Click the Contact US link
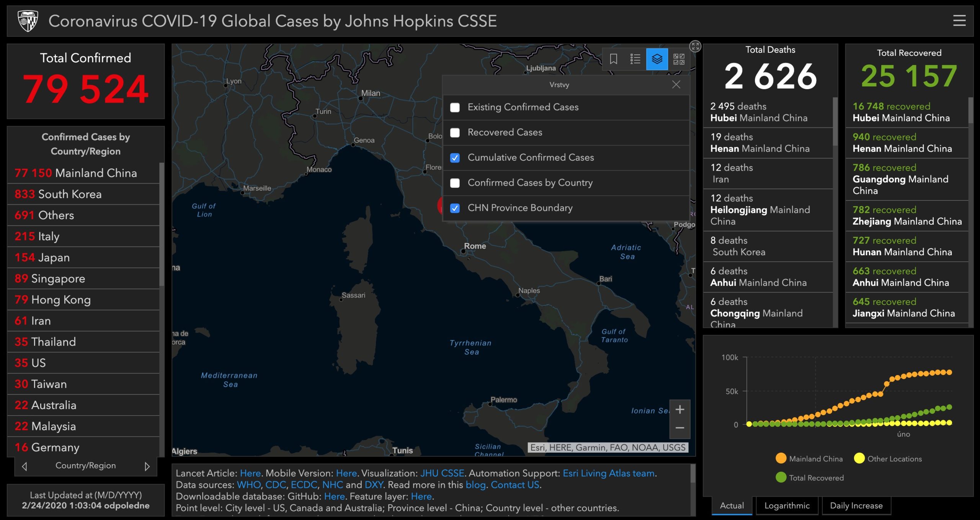Screen dimensions: 980x520 pyautogui.click(x=515, y=485)
